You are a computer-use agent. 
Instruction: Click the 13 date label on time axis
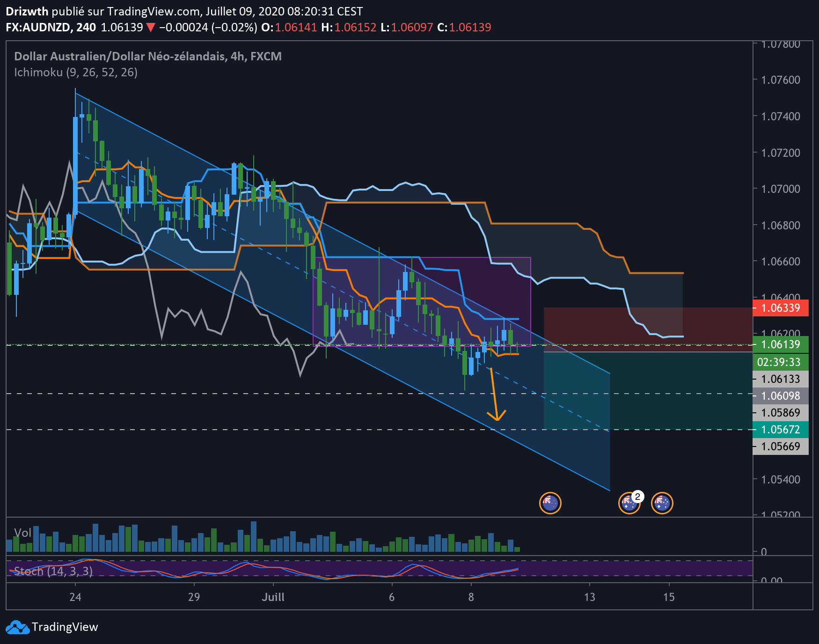590,597
